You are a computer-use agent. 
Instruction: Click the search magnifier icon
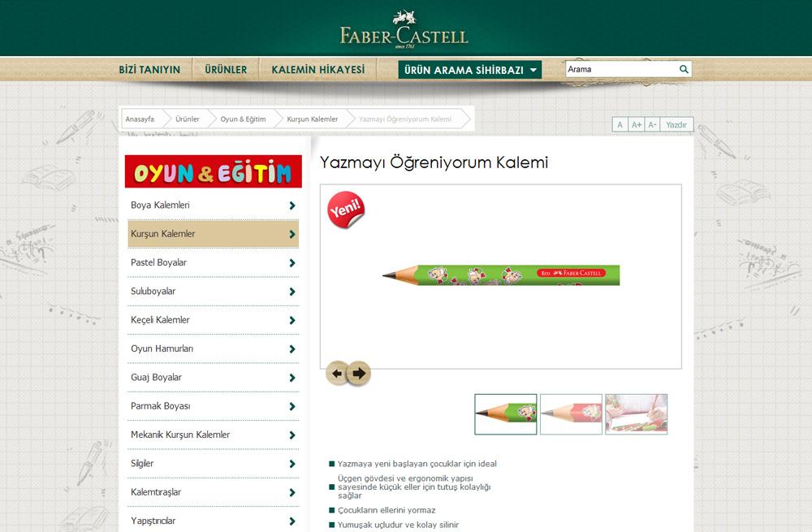pos(684,69)
